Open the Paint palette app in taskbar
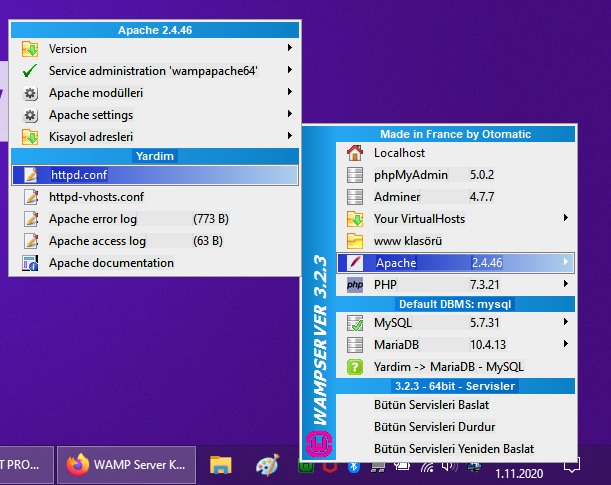The height and width of the screenshot is (485, 611). coord(268,465)
